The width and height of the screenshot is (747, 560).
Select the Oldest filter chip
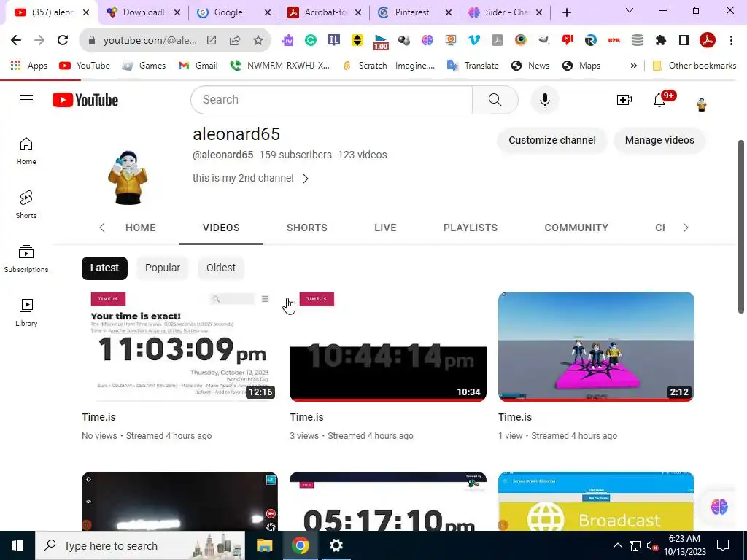pyautogui.click(x=220, y=268)
